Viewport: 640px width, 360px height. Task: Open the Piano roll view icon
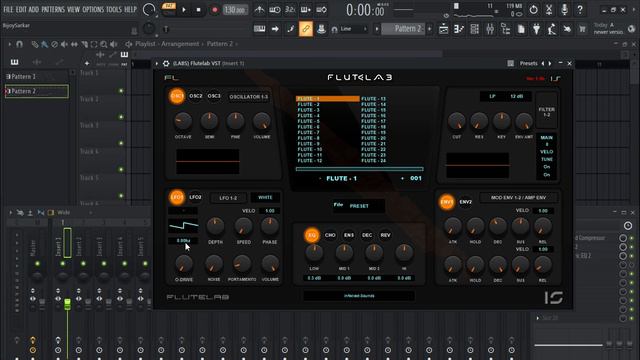[459, 29]
